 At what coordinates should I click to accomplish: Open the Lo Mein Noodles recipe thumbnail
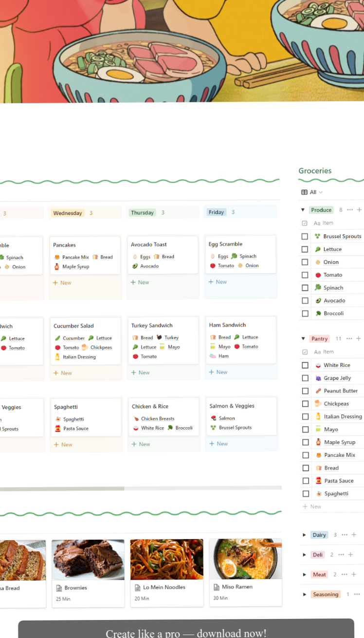(167, 559)
